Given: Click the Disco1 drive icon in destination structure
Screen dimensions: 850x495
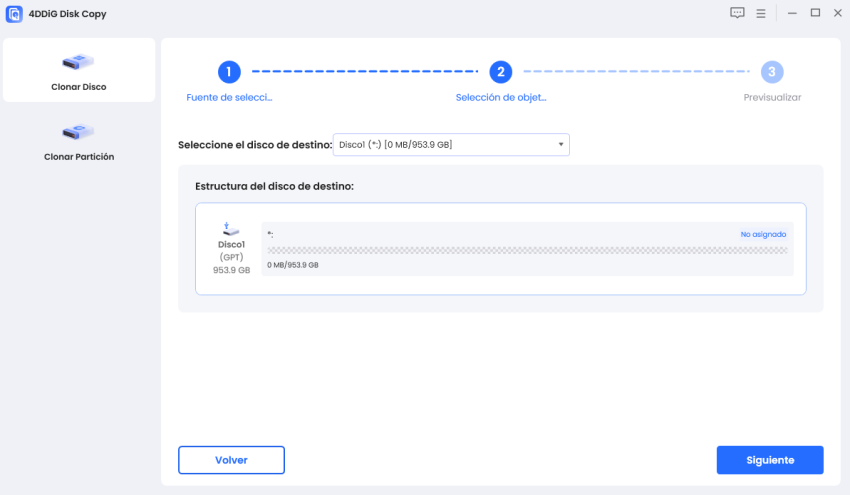Looking at the screenshot, I should point(231,229).
